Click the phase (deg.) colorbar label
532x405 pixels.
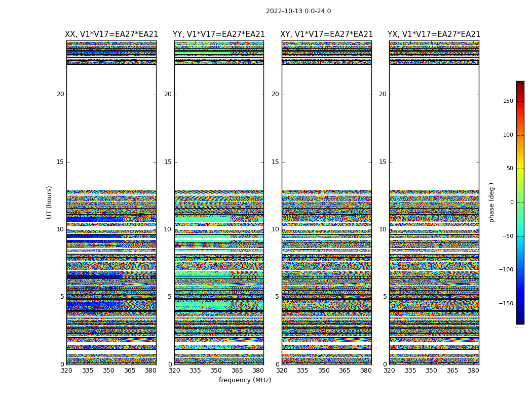coord(491,202)
